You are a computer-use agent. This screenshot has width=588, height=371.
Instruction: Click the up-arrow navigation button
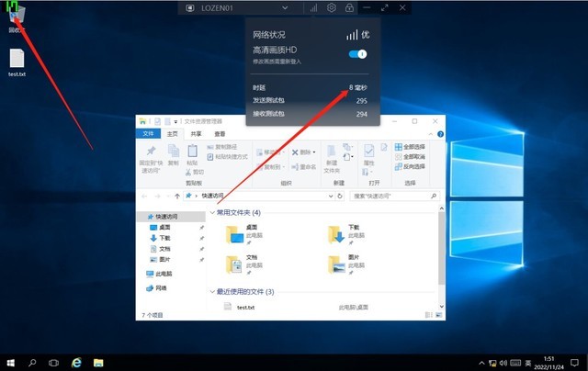[x=175, y=196]
